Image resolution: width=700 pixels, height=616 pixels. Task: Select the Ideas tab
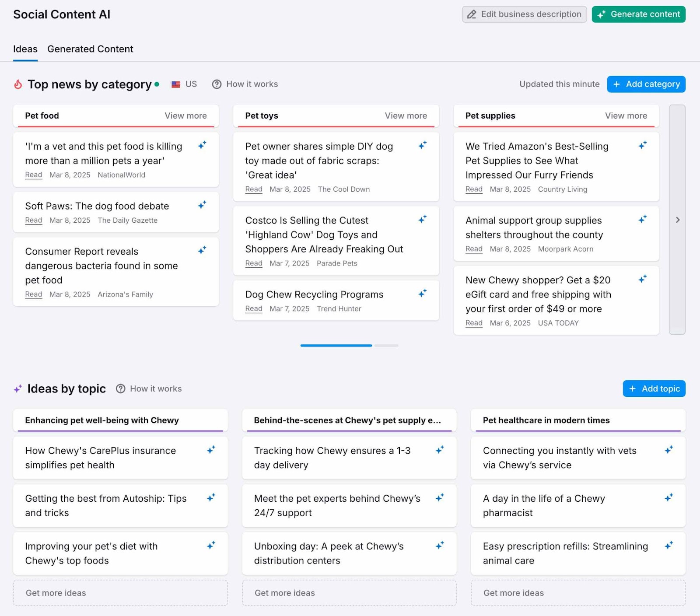tap(25, 49)
